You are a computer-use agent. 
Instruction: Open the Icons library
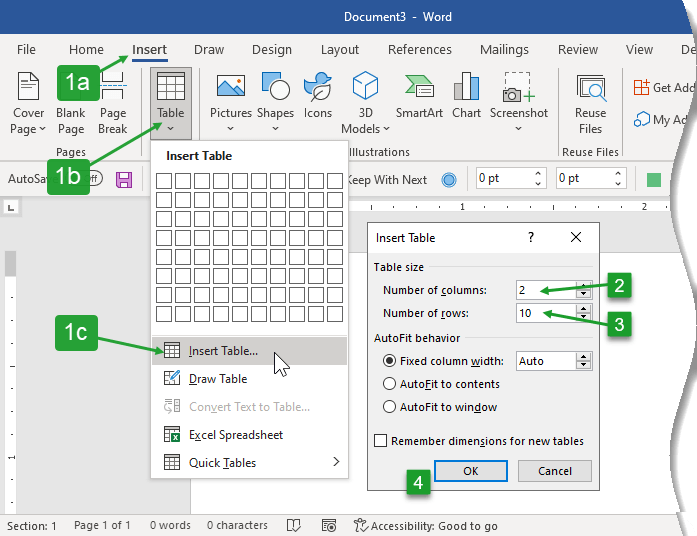pos(318,96)
